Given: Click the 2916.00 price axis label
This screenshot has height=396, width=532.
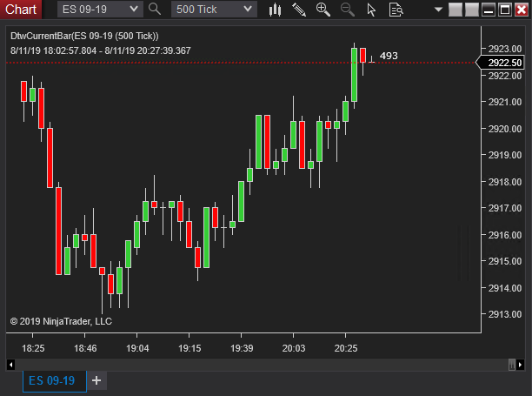Looking at the screenshot, I should [x=505, y=235].
